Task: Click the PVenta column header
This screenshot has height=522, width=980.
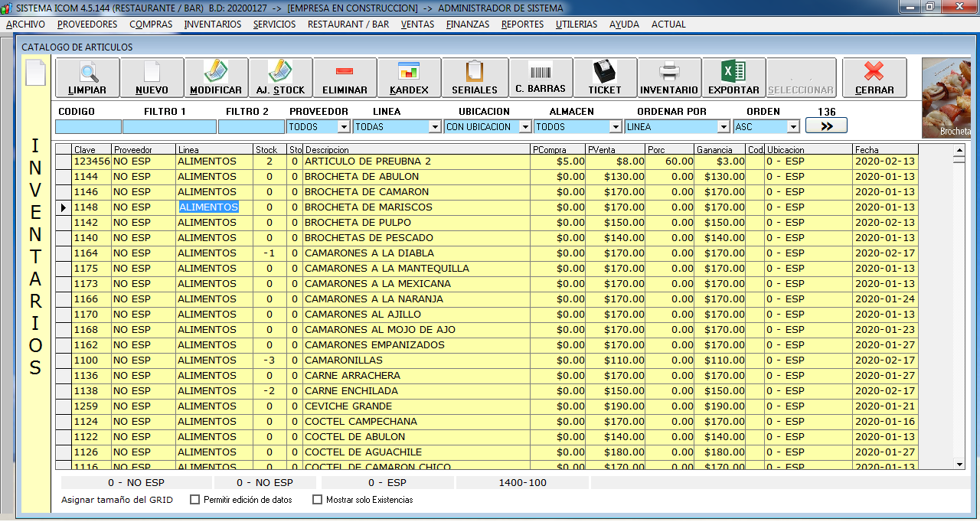Action: tap(615, 150)
